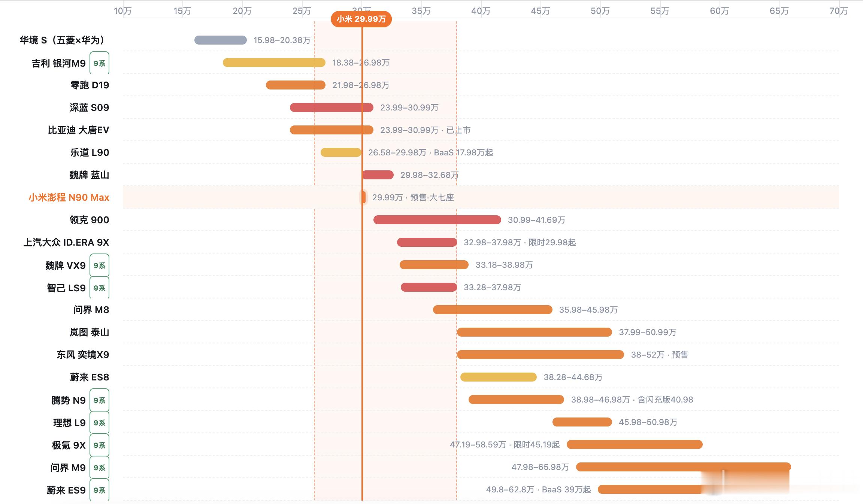This screenshot has width=863, height=504.
Task: Click the 29.98–32.68万 price text
Action: (x=430, y=175)
